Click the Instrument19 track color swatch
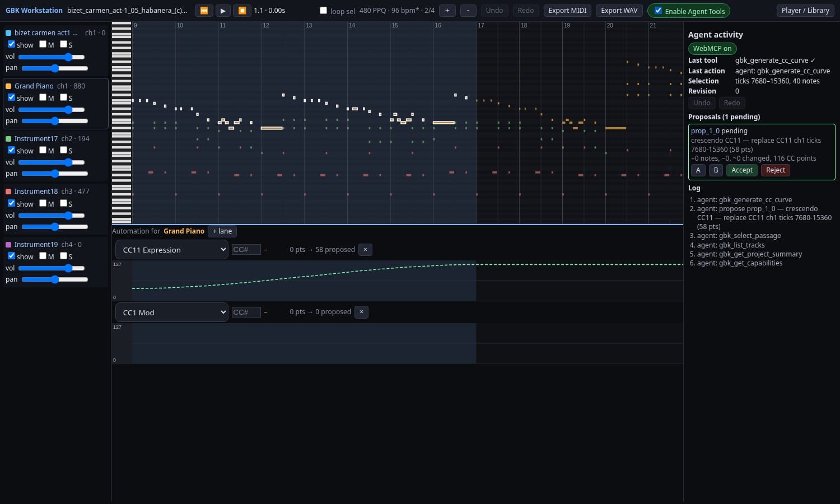Screen dimensions: 840x504 [x=8, y=245]
